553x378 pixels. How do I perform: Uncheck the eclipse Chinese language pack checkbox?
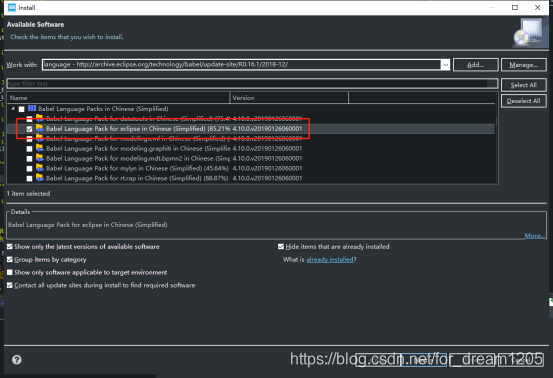point(29,129)
